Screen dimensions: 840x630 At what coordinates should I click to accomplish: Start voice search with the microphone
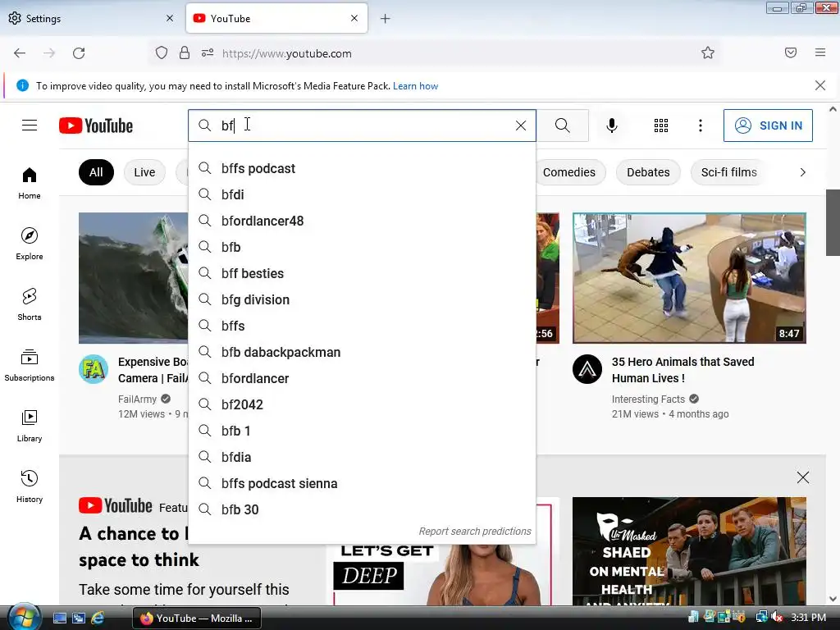(x=612, y=126)
